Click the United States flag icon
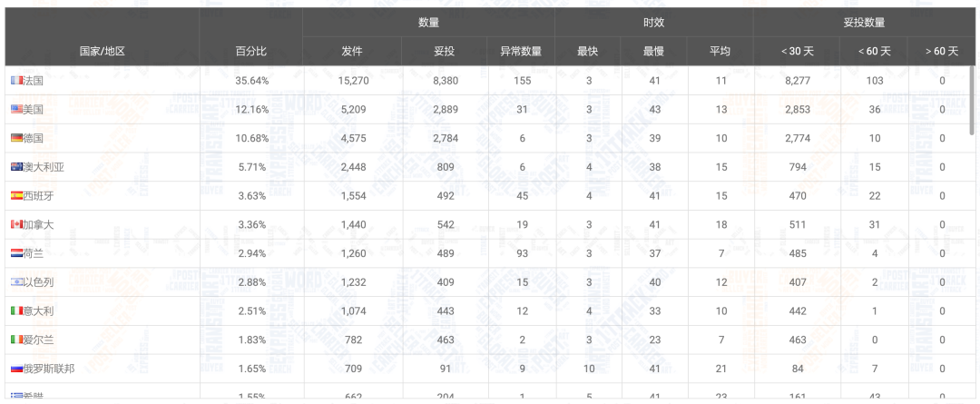This screenshot has width=980, height=404. [x=16, y=109]
